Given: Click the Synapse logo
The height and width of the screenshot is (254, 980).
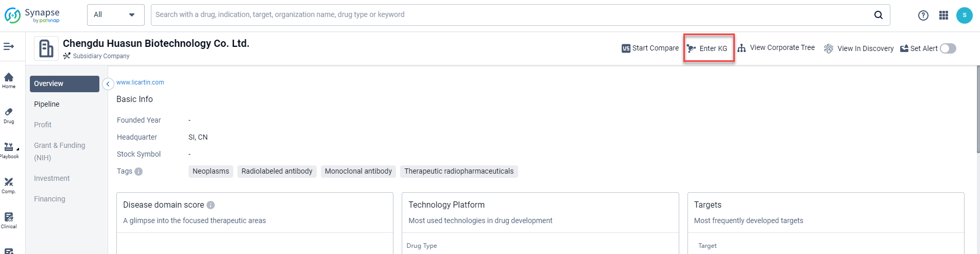Looking at the screenshot, I should [32, 15].
